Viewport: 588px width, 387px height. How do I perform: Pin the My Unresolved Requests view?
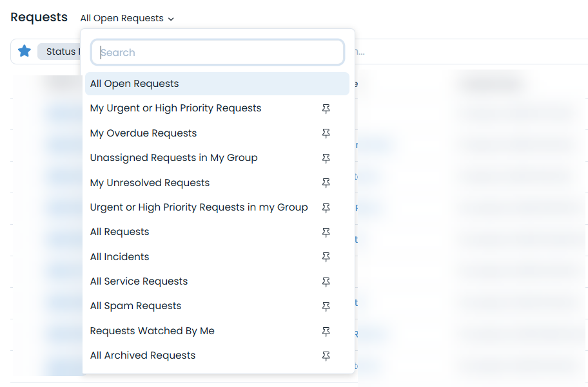(x=326, y=183)
